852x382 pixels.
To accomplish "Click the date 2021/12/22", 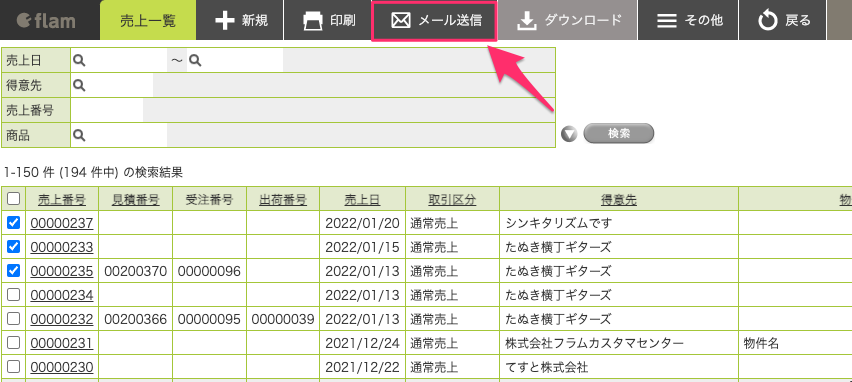I will click(x=362, y=367).
